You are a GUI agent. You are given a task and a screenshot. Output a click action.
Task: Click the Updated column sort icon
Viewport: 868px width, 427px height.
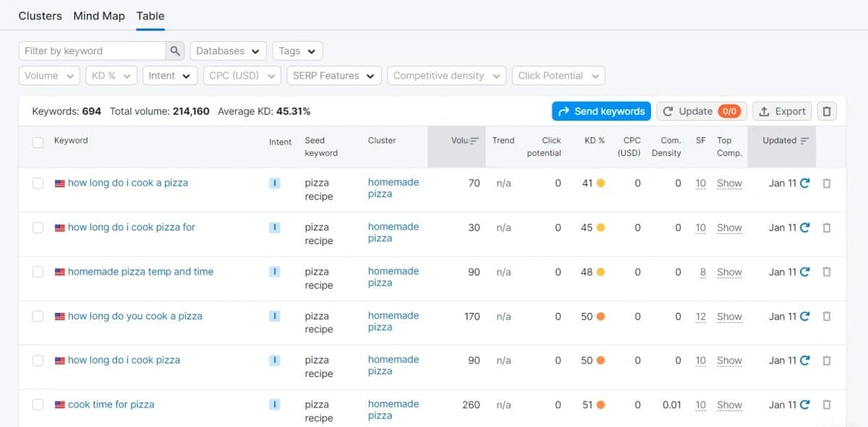point(804,141)
